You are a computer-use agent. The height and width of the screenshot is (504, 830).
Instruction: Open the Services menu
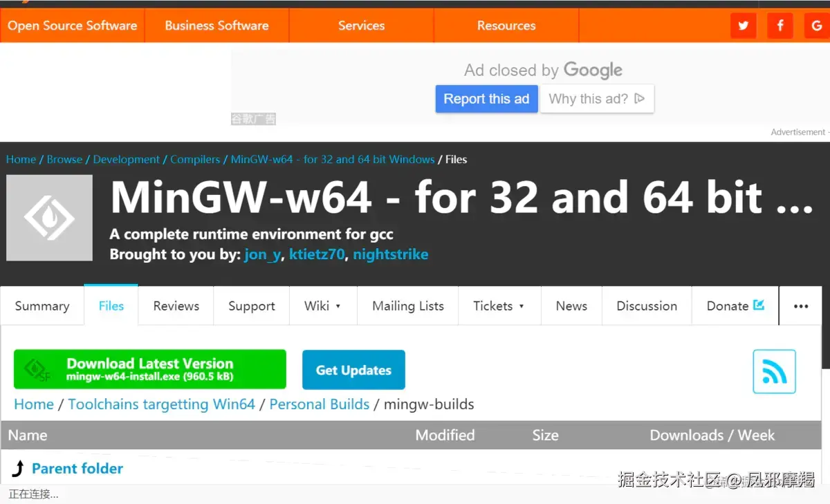click(x=361, y=26)
